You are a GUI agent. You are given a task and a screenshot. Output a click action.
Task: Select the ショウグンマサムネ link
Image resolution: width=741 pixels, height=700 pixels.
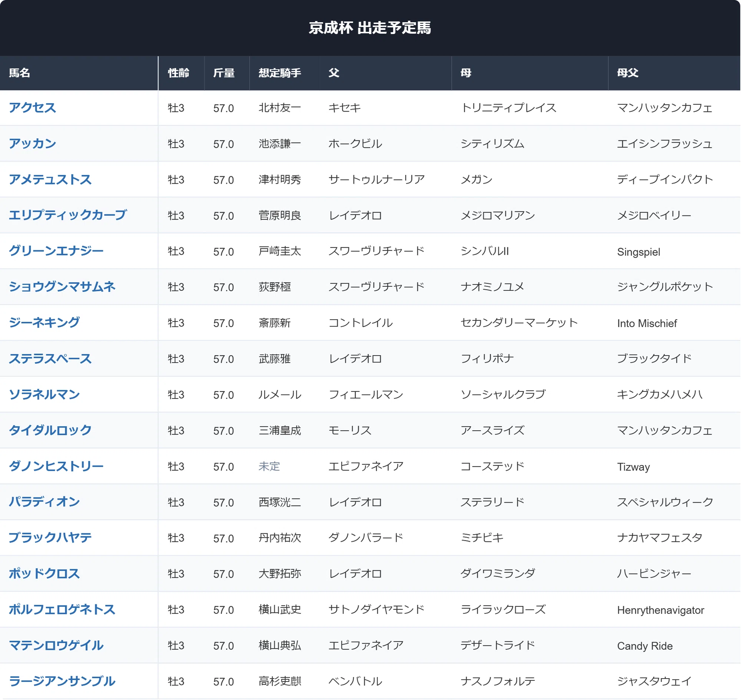62,287
